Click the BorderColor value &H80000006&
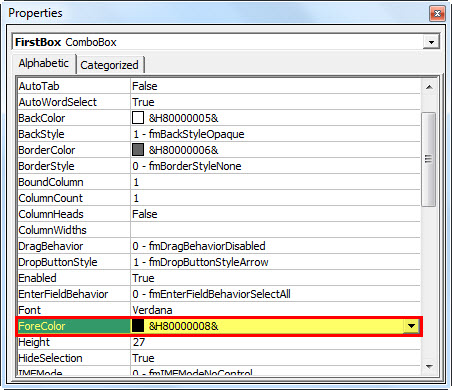Viewport: 452px width, 390px height. pos(183,150)
